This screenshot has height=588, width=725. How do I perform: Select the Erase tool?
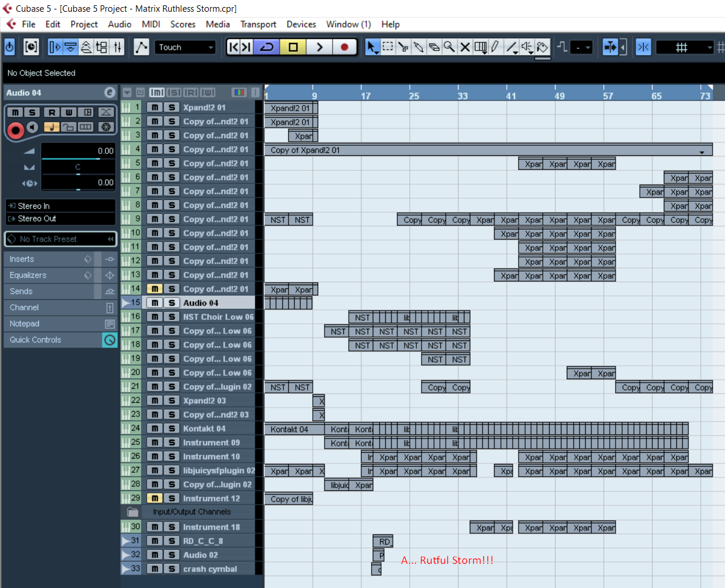(434, 47)
